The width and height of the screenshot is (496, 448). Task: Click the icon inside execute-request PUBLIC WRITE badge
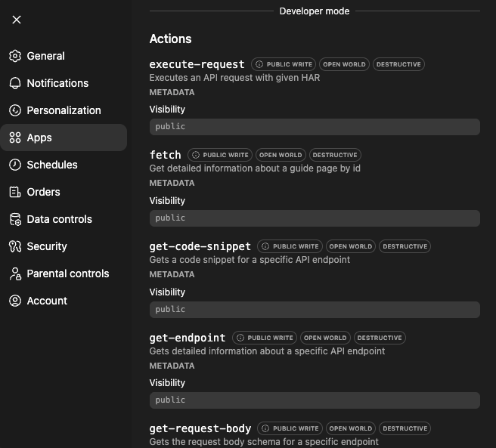(x=259, y=64)
